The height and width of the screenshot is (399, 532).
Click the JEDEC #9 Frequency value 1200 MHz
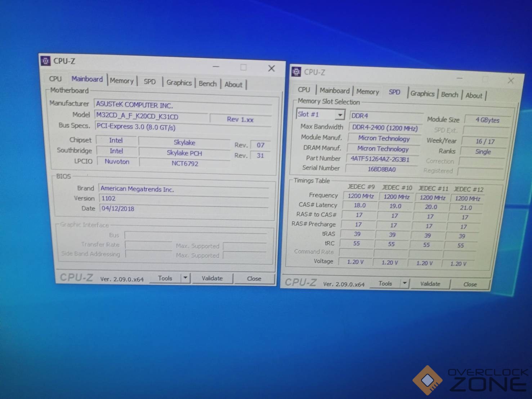[361, 196]
